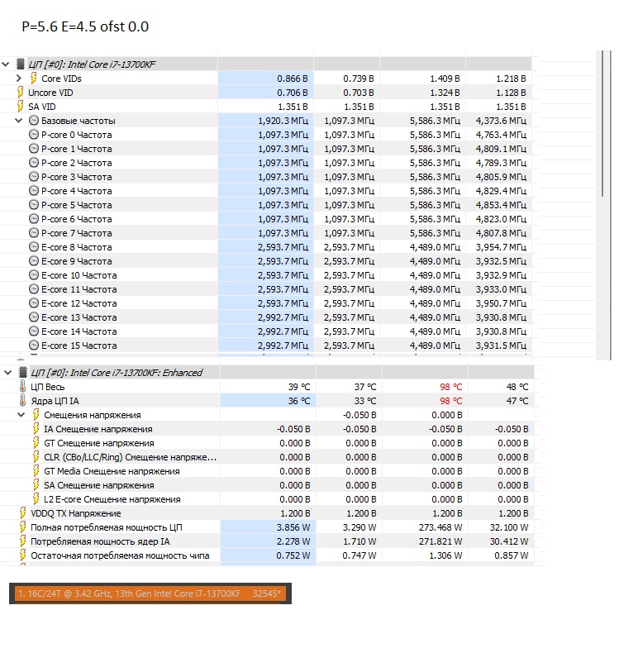Click the clock icon beside E-core 15 Частота
The width and height of the screenshot is (619, 672).
34,345
